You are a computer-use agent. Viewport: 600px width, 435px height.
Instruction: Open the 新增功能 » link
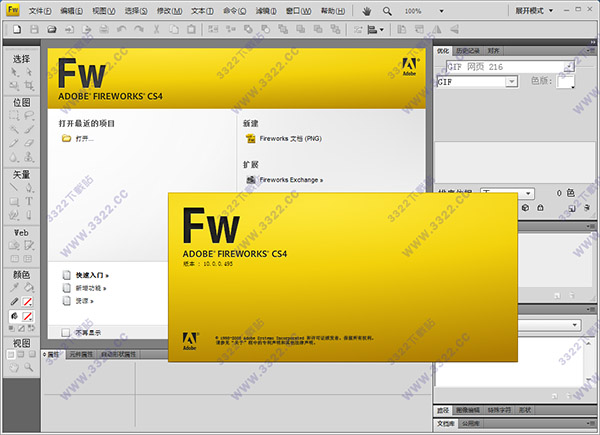tap(91, 288)
